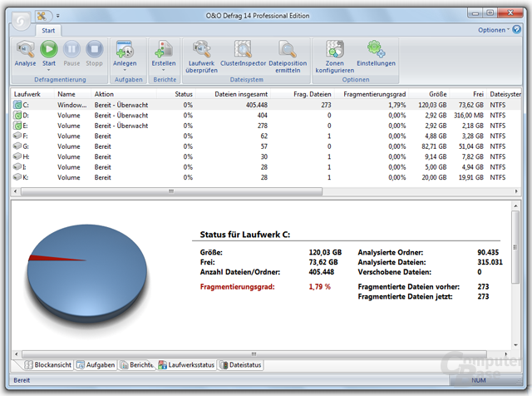Viewport: 532px width, 396px height.
Task: Click the blue help question mark icon
Action: click(x=516, y=30)
